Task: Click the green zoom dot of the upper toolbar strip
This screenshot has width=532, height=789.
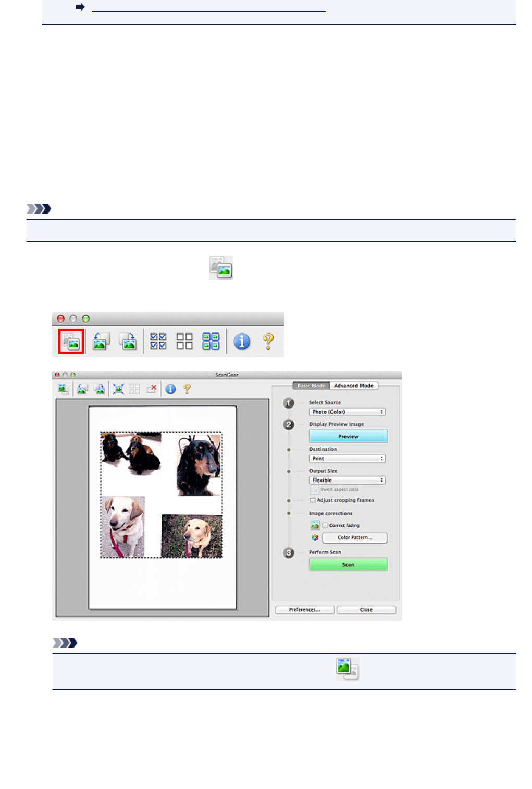Action: [86, 318]
